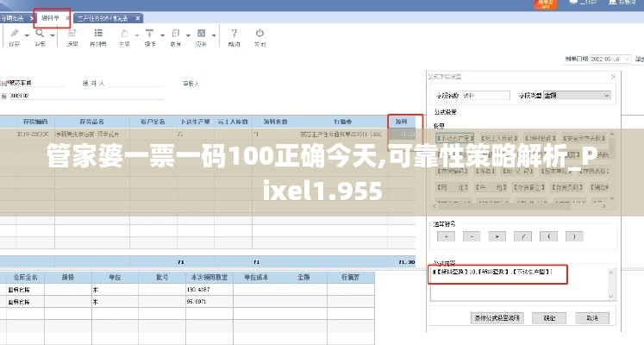Expand the field type combo box in dialog
Image resolution: width=644 pixels, height=345 pixels.
click(606, 95)
